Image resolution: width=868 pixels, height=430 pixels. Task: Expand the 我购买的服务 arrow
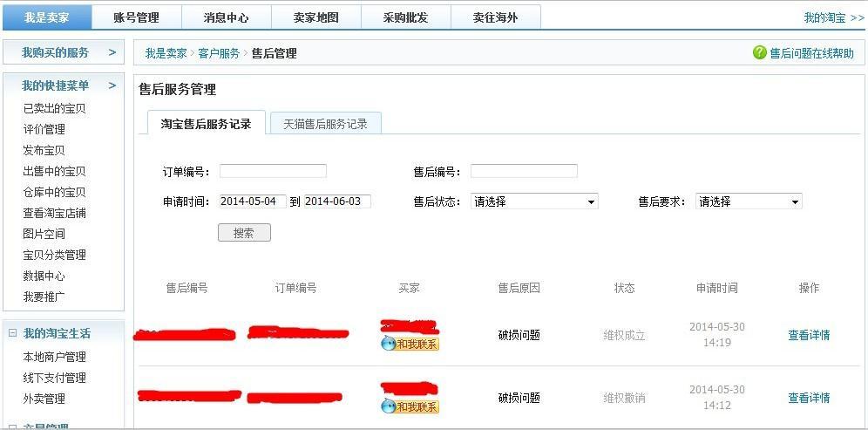(112, 52)
